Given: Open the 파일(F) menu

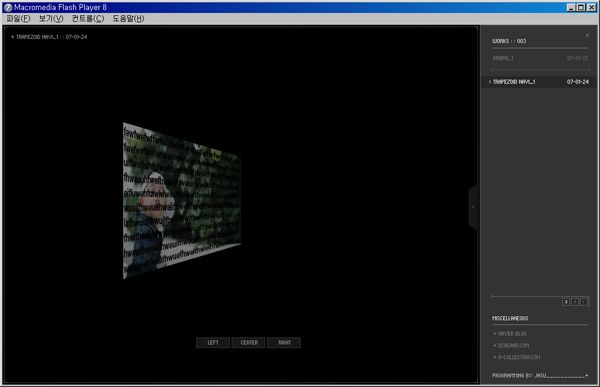Looking at the screenshot, I should [18, 18].
